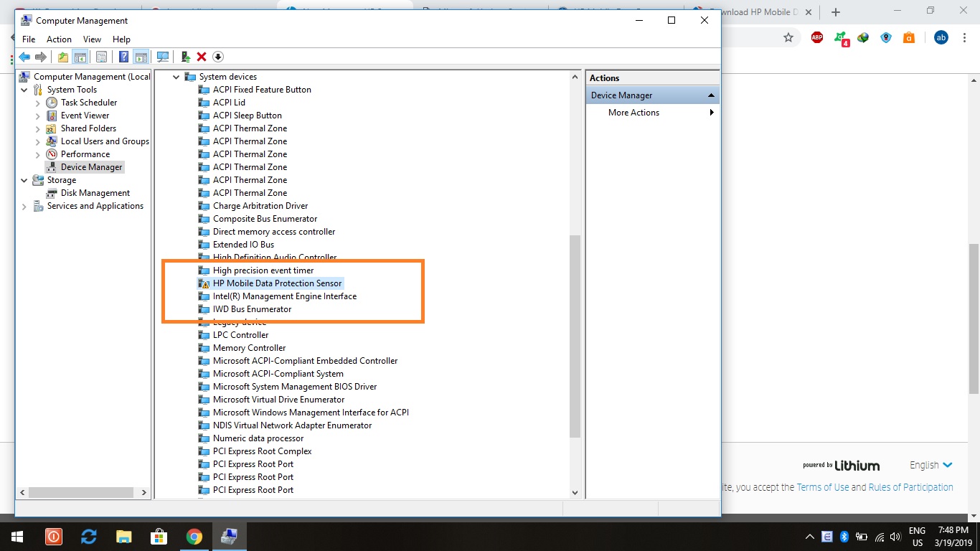Screen dimensions: 980x551
Task: Click the Update driver toolbar icon
Action: click(185, 57)
